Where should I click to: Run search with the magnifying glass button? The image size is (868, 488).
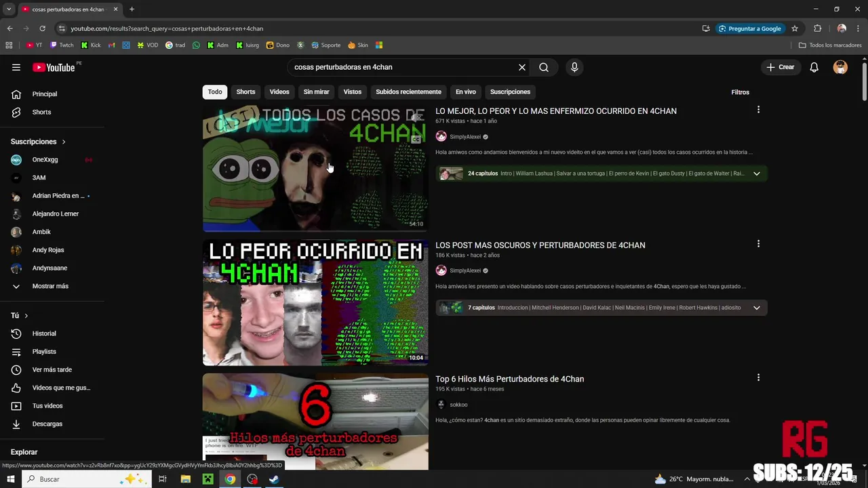(544, 67)
